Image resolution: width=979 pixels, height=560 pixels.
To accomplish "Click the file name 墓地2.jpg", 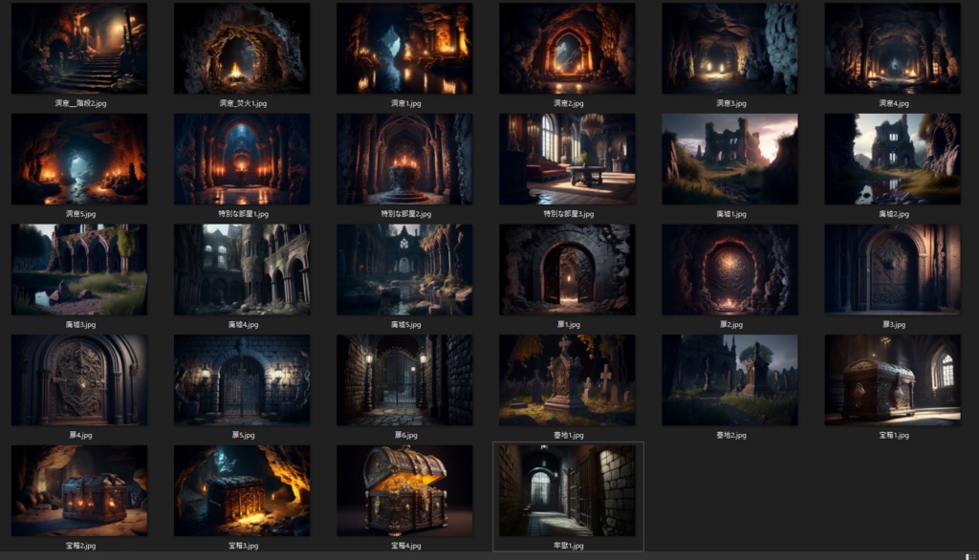I will pos(730,435).
